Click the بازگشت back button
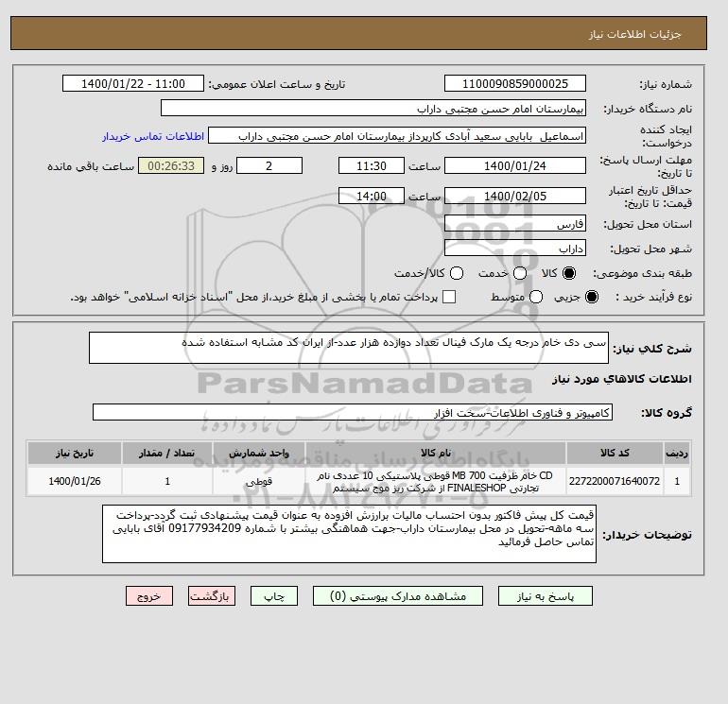The height and width of the screenshot is (704, 728). 212,596
